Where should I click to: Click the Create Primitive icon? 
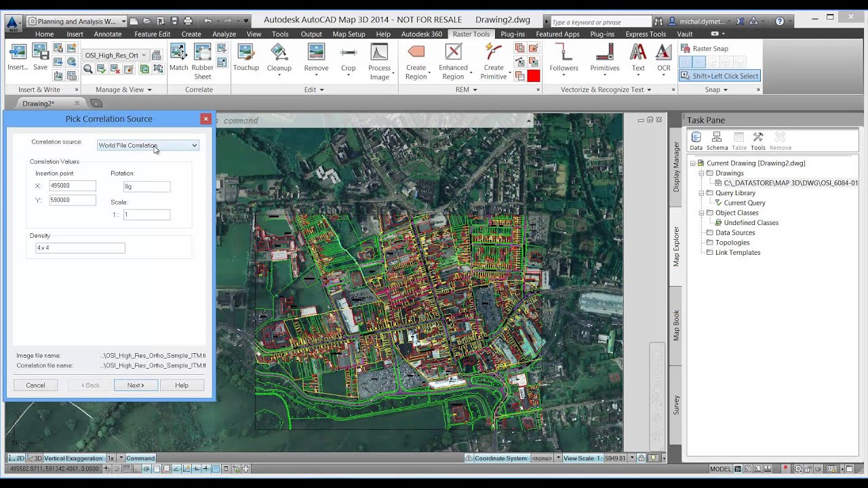point(494,52)
